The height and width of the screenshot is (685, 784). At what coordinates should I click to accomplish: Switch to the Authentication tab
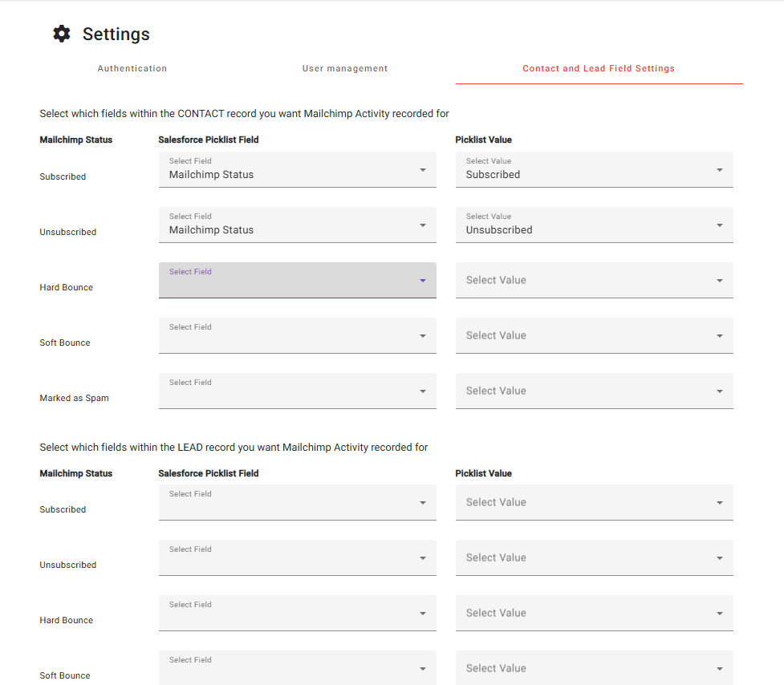132,68
